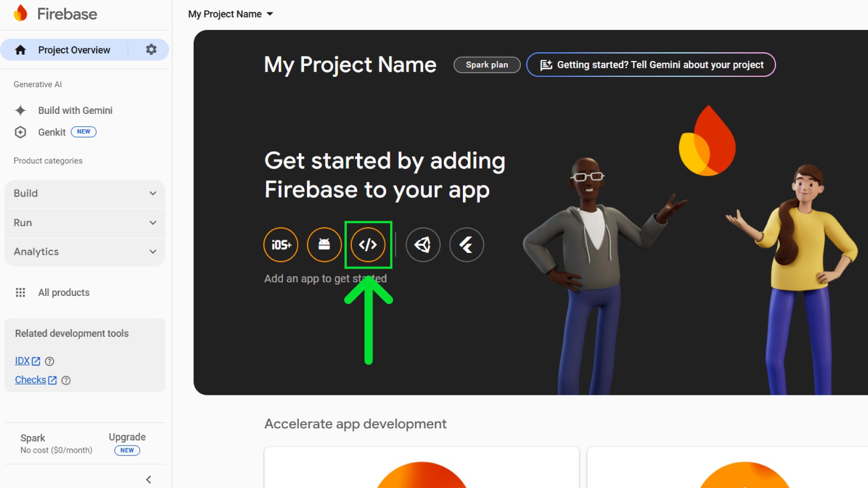Add an Android app using the Android icon
This screenshot has width=868, height=488.
pos(324,244)
